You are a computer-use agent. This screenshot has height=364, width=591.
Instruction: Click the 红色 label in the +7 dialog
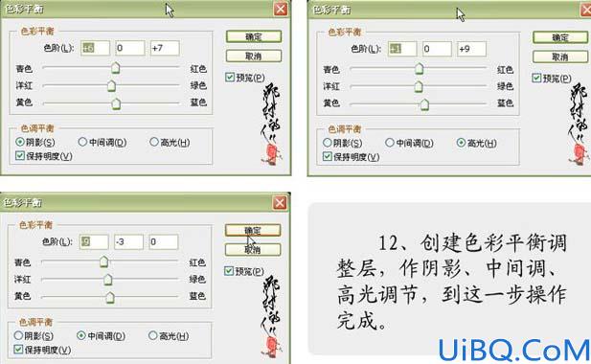pyautogui.click(x=198, y=69)
